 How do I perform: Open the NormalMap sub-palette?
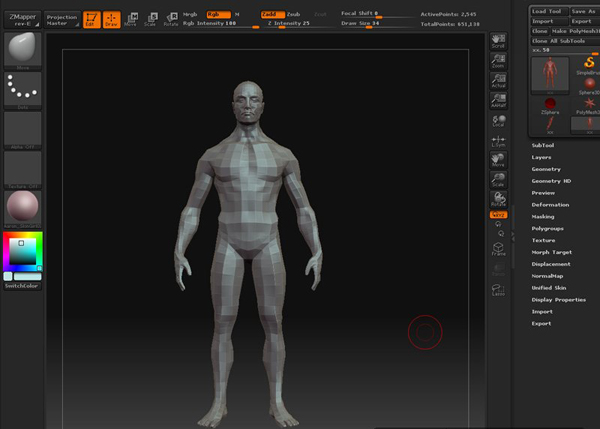(x=547, y=276)
